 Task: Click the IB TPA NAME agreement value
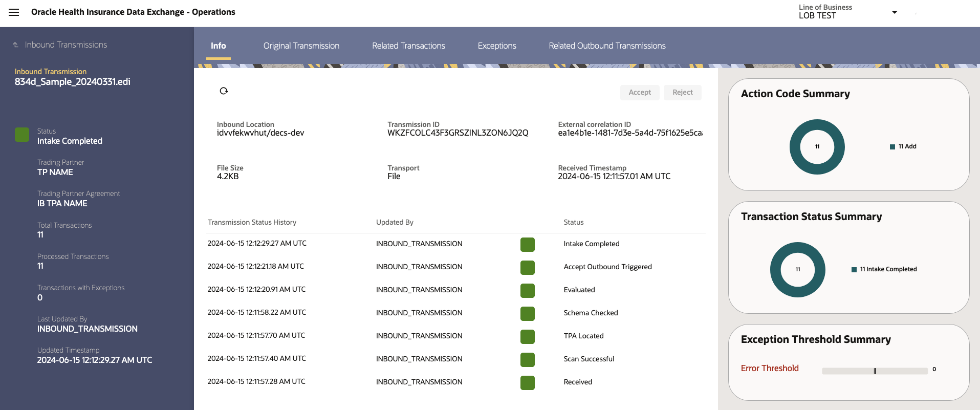click(x=62, y=204)
